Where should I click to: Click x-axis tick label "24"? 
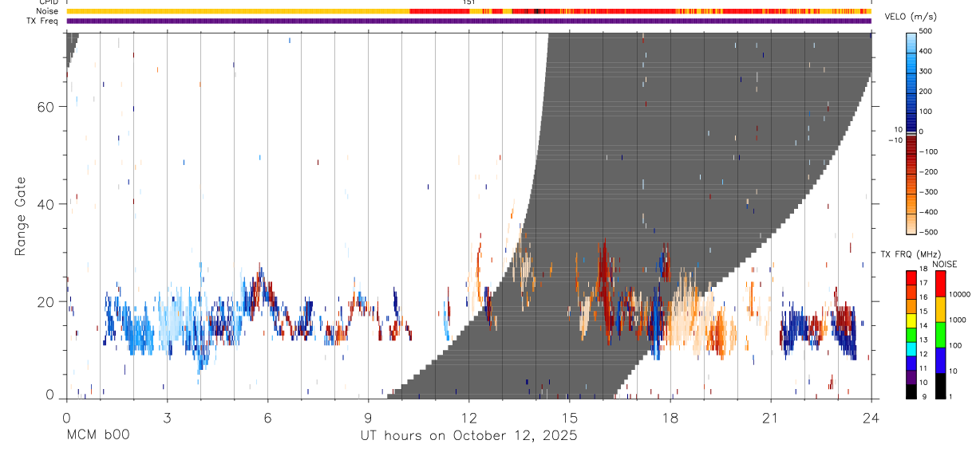[x=871, y=418]
